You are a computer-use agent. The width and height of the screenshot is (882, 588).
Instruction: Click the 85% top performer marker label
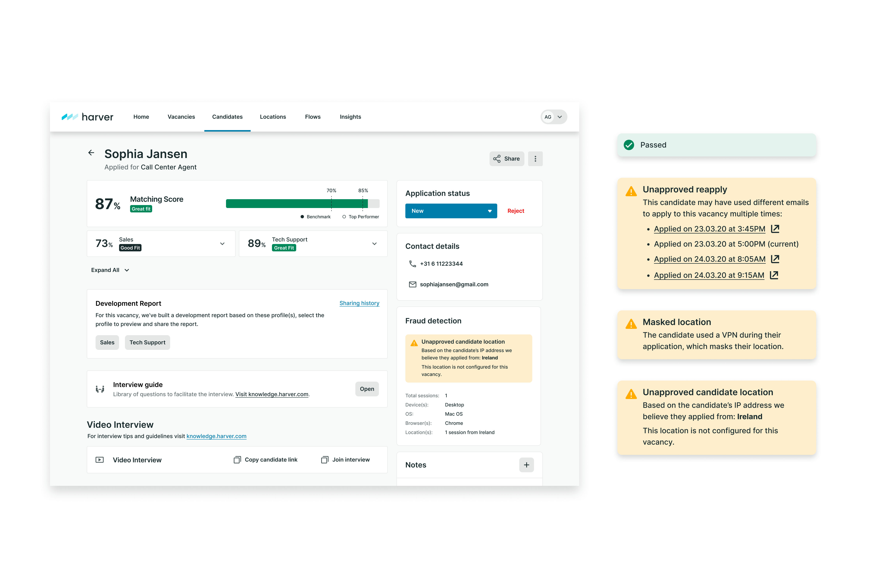point(363,191)
